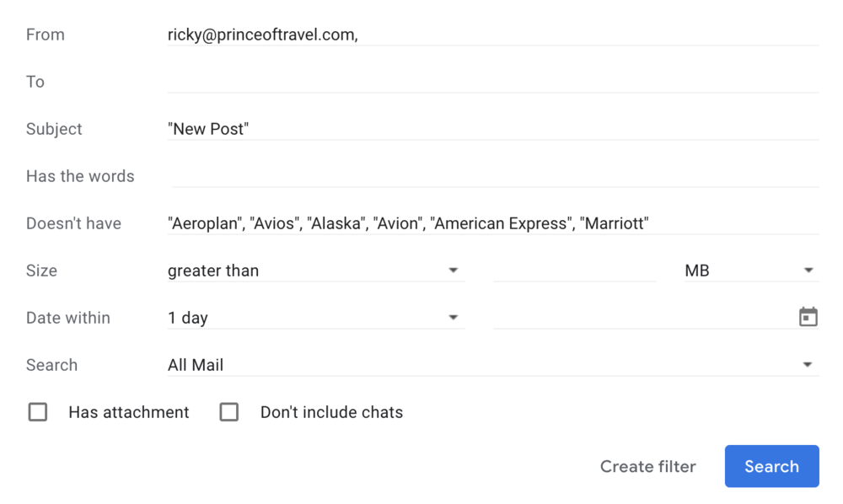Screen dimensions: 843x504
Task: Click the Don't include chats label
Action: (x=331, y=412)
